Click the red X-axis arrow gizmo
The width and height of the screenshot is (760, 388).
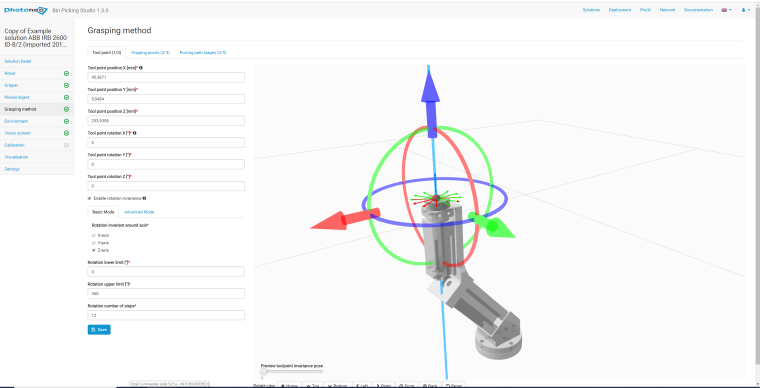(345, 219)
